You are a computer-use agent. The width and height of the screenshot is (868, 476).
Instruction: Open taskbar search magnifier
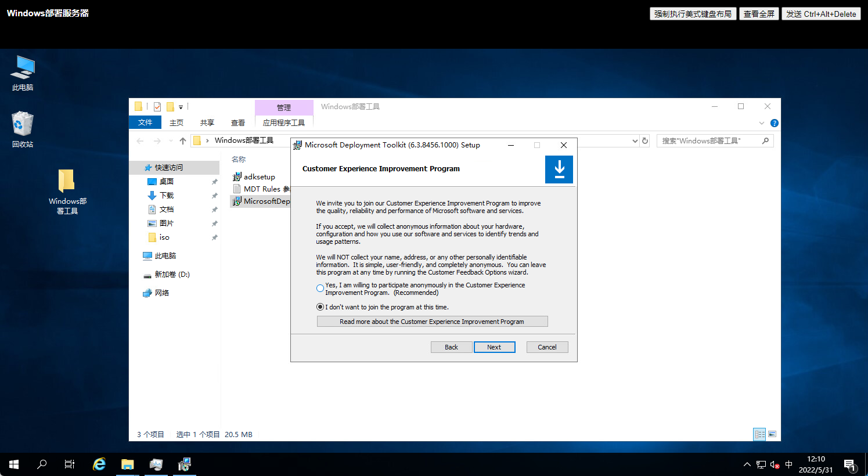42,464
